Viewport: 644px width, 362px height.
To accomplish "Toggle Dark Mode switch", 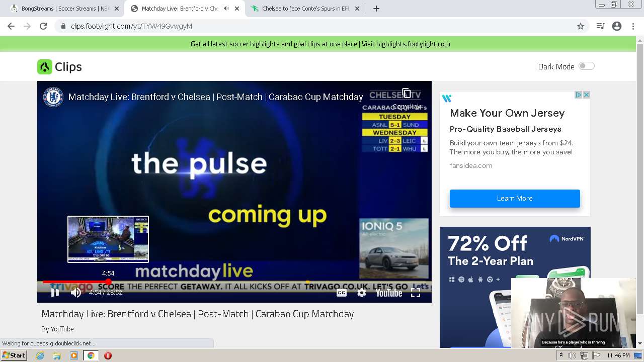I will point(586,66).
